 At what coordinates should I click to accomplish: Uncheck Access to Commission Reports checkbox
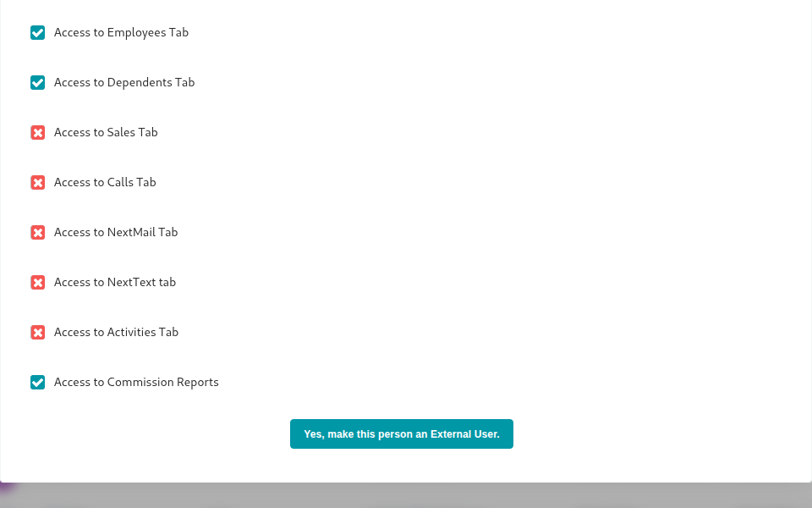37,382
